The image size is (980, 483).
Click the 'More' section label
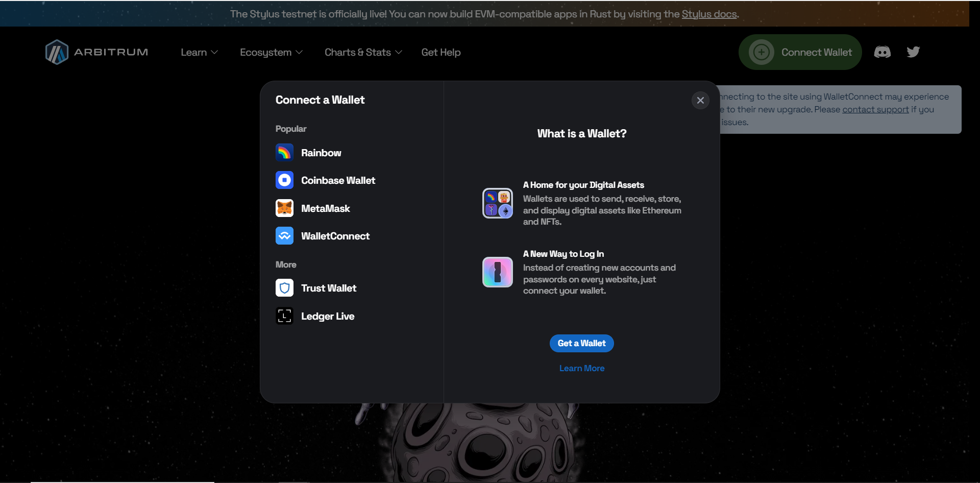[286, 264]
